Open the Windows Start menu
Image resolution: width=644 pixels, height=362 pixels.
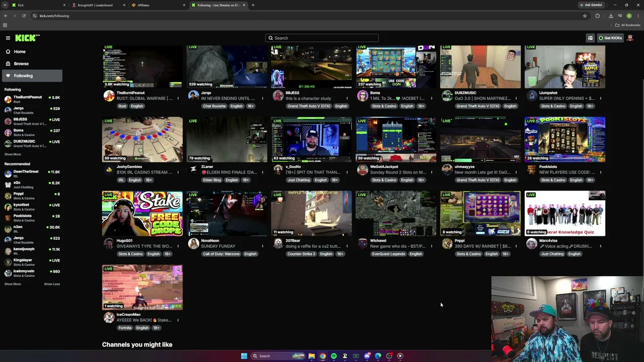point(244,356)
